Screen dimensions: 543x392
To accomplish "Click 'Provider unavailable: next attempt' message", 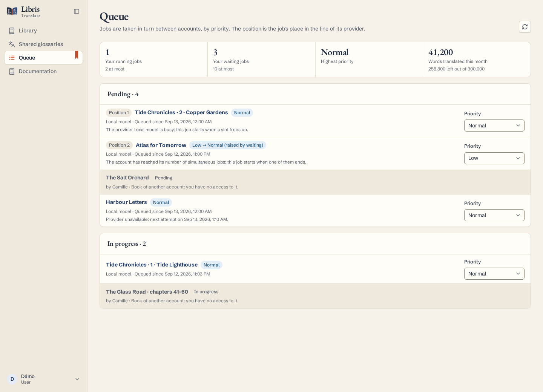I will click(x=167, y=219).
